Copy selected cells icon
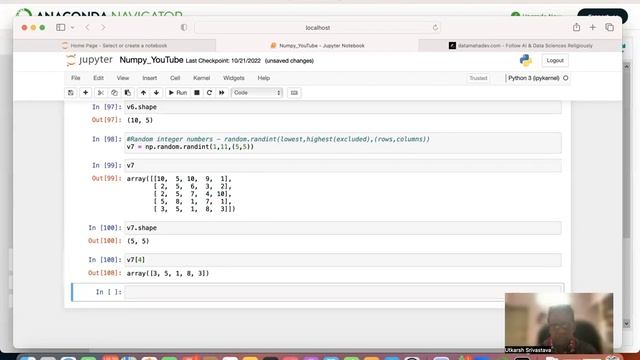Viewport: 640px width, 360px height. click(114, 93)
